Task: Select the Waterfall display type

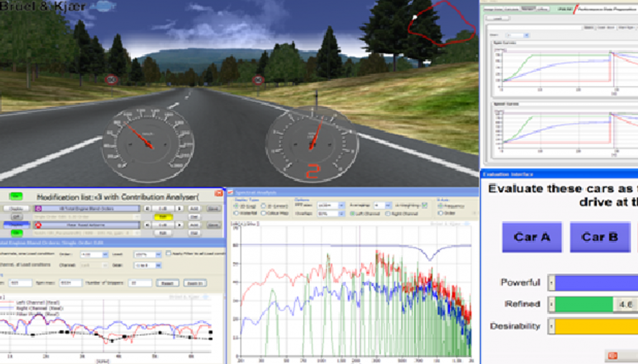Action: 236,213
